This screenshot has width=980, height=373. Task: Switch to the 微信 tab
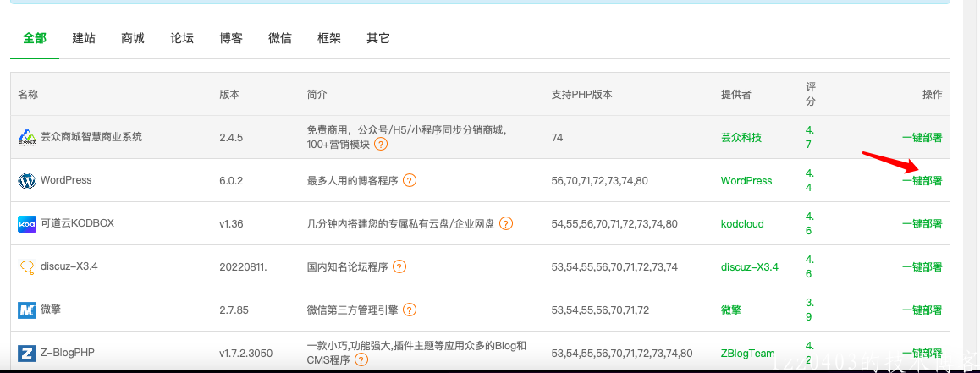[280, 38]
